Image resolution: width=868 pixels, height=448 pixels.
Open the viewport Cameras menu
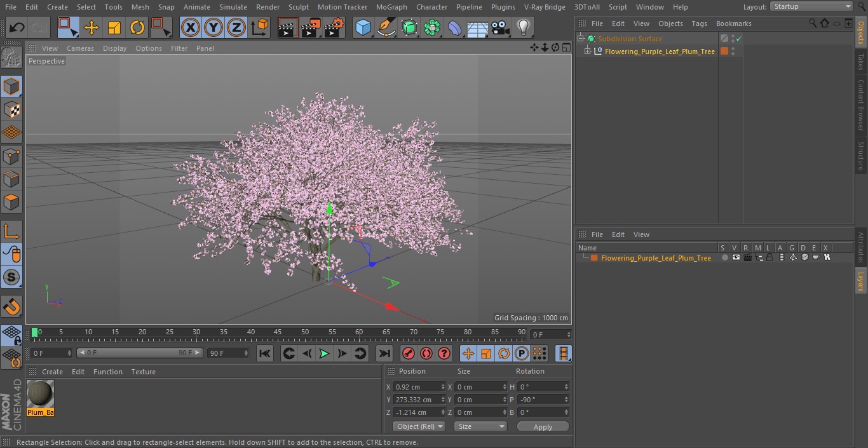[80, 48]
